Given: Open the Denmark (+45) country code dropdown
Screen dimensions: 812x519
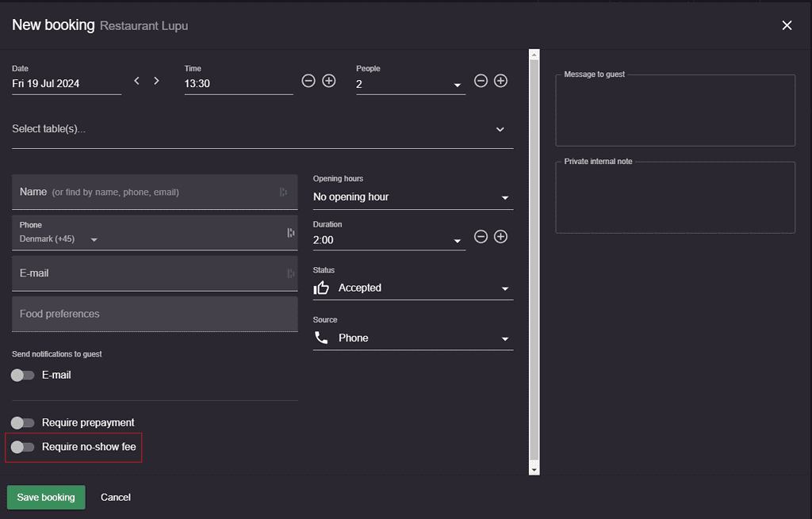Looking at the screenshot, I should click(59, 239).
